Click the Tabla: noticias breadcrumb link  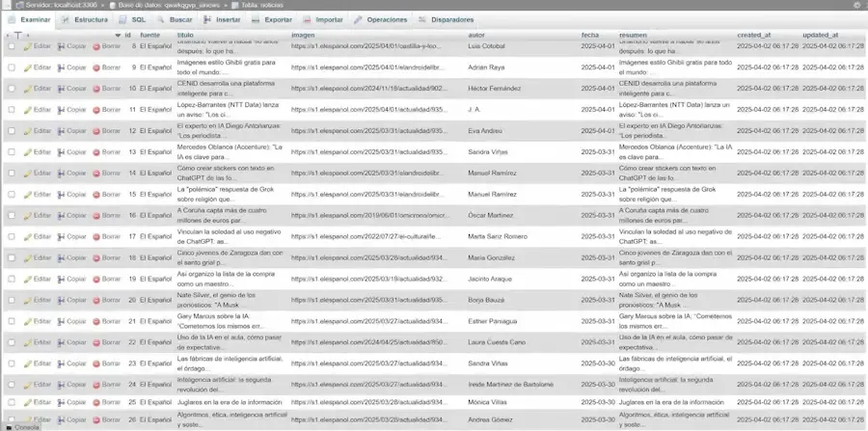pyautogui.click(x=261, y=5)
